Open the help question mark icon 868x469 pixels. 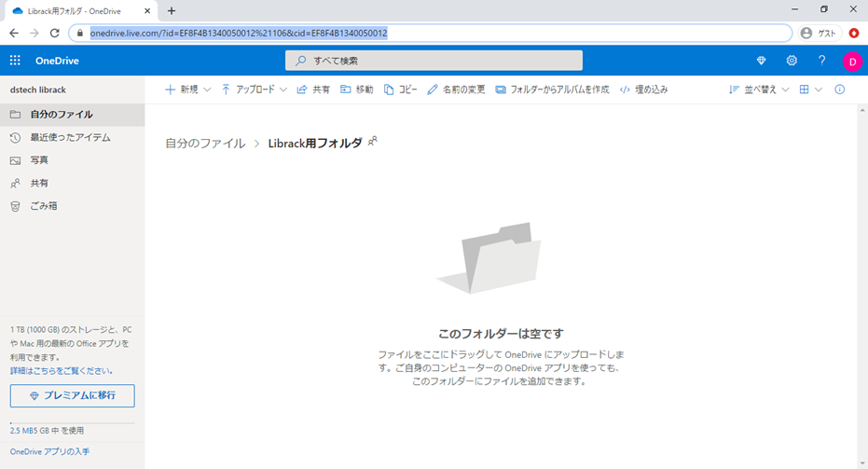click(x=821, y=61)
